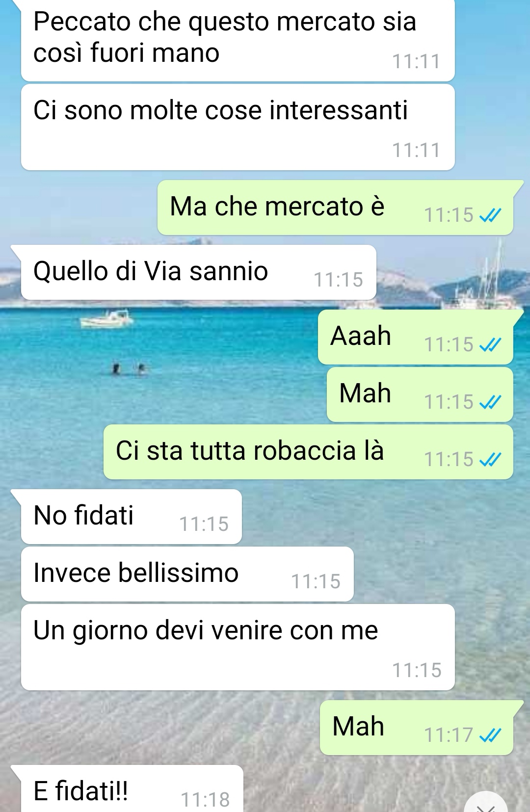Select the 'Aaah' sent message

coord(416,337)
